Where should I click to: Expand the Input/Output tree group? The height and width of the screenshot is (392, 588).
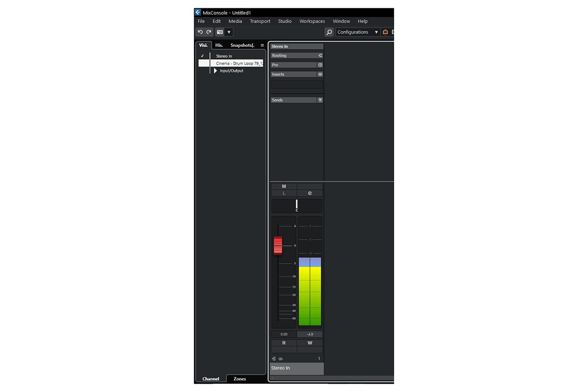215,71
